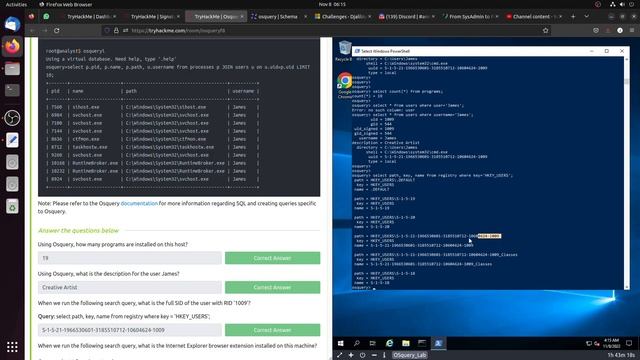Image resolution: width=640 pixels, height=360 pixels.
Task: Open the Trash icon in the dock
Action: coord(12,206)
